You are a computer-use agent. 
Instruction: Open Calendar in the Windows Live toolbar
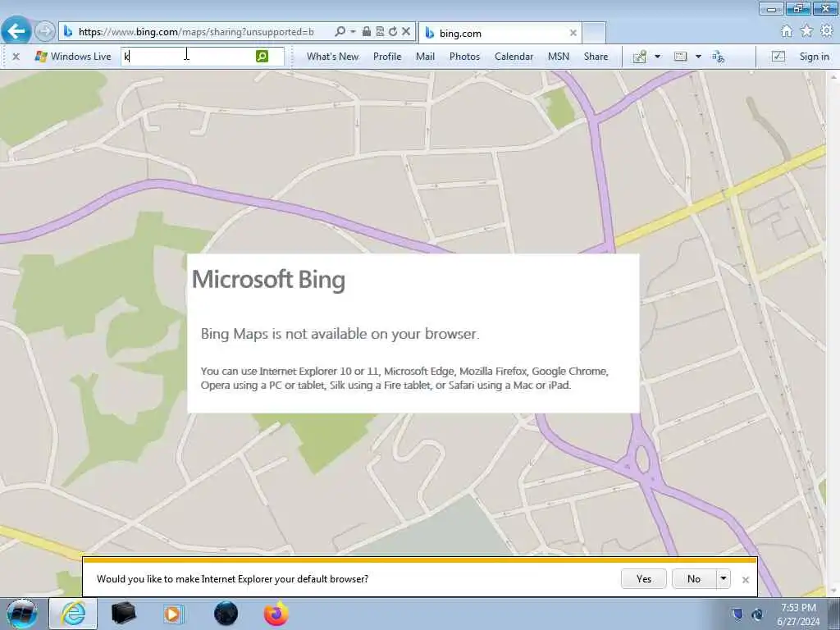[514, 57]
